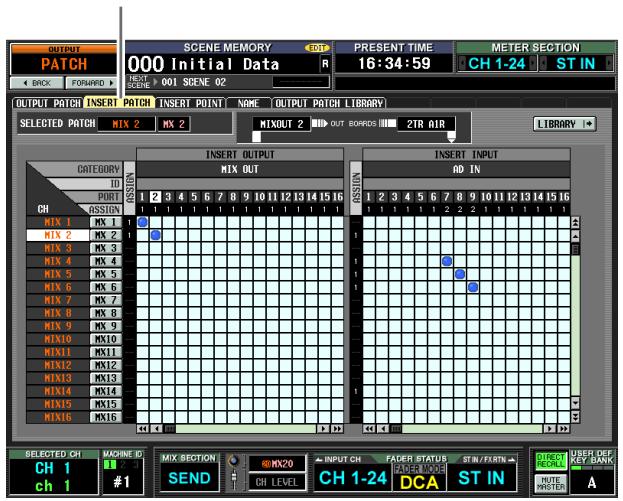Jump Insert Input grid fully right
This screenshot has width=623, height=501.
pos(563,429)
